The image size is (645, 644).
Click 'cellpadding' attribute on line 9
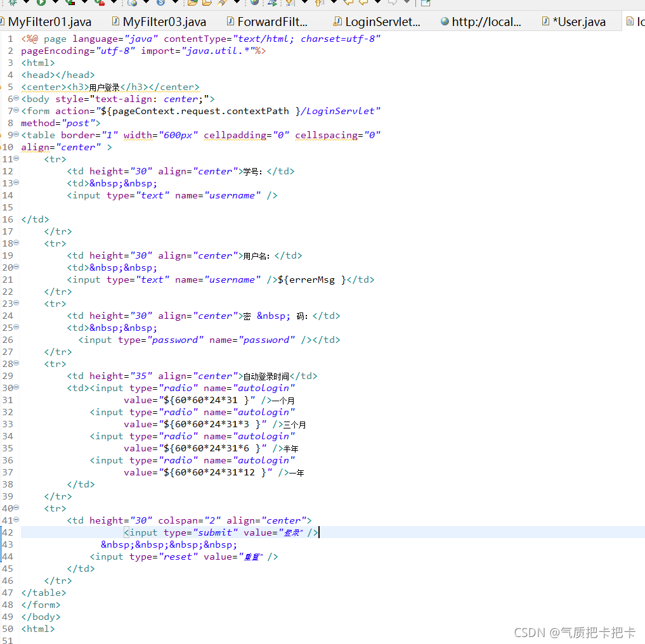235,135
